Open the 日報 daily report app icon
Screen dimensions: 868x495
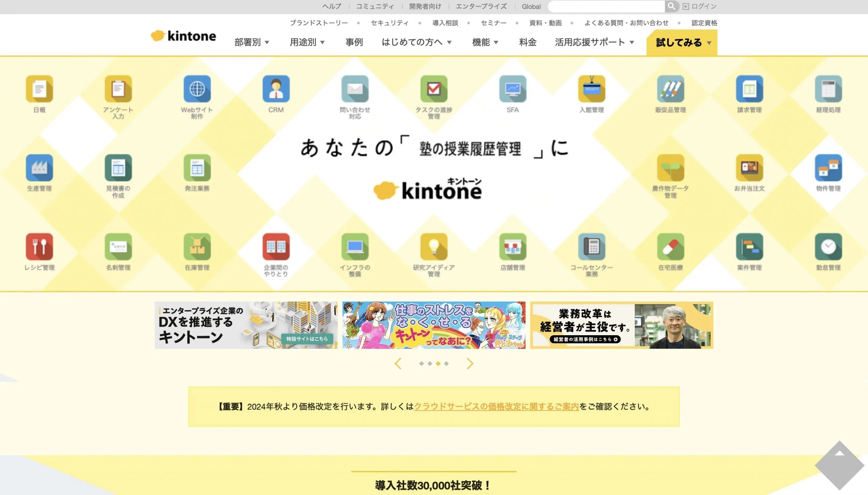pyautogui.click(x=39, y=89)
